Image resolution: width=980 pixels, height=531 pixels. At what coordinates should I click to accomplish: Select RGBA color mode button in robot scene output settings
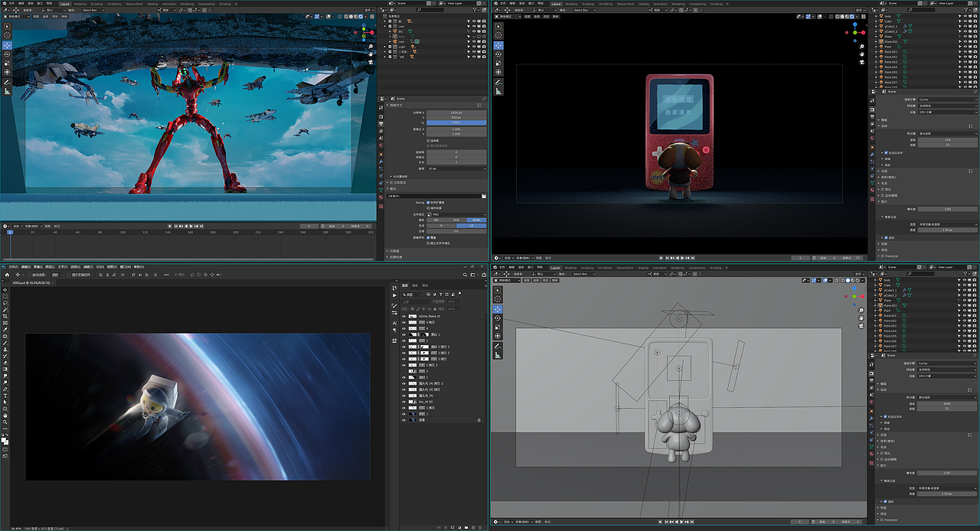(x=476, y=220)
